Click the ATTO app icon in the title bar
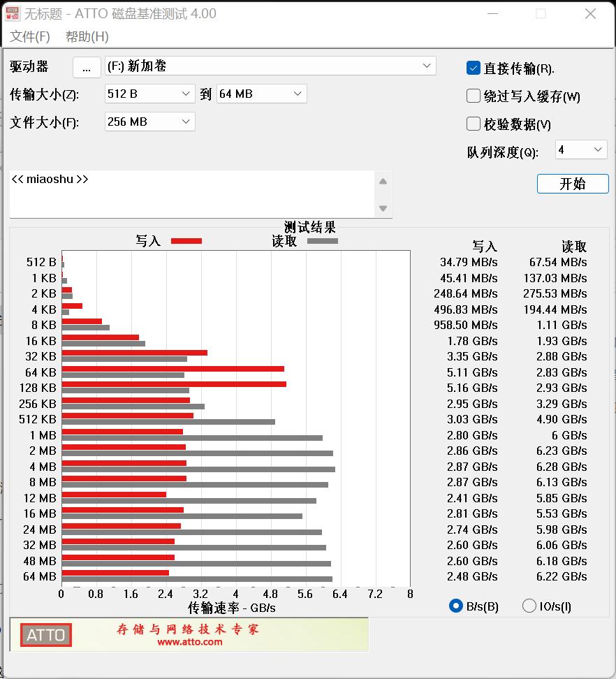Viewport: 616px width, 679px height. coord(12,13)
